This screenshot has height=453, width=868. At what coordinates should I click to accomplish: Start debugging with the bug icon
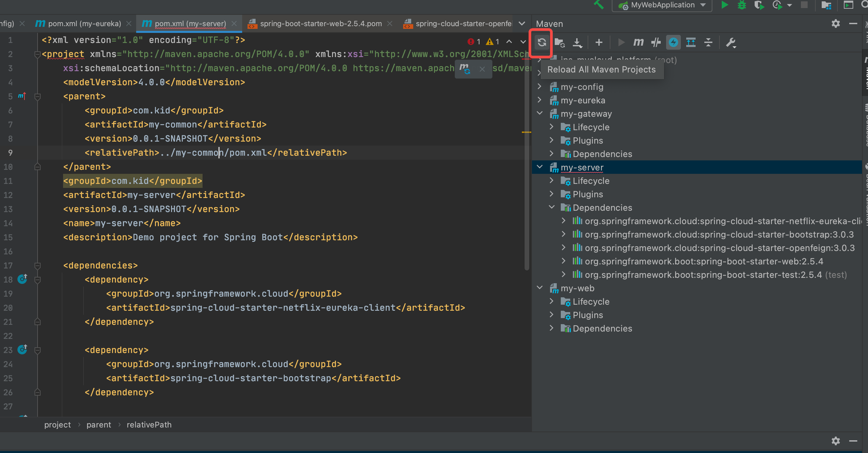741,5
